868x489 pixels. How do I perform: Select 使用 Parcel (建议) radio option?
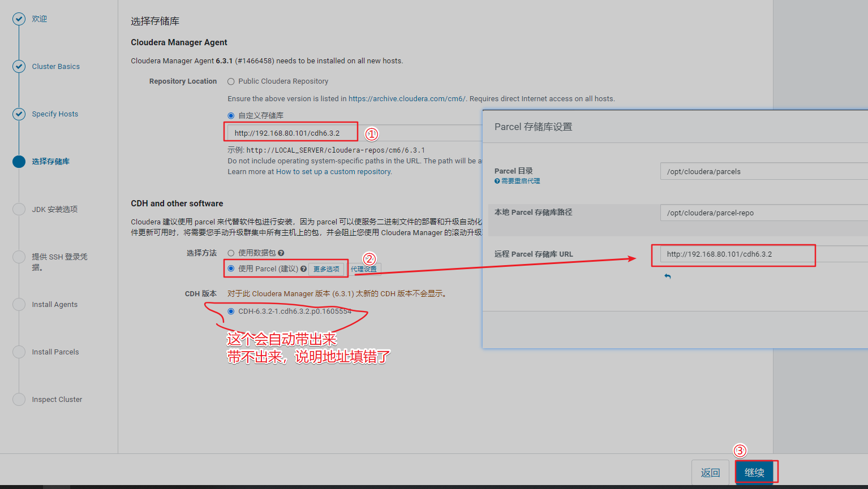231,269
